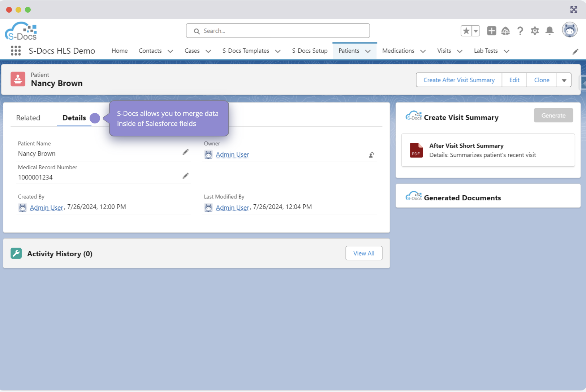This screenshot has width=586, height=392.
Task: Click the S-Docs cloud logo
Action: point(21,31)
